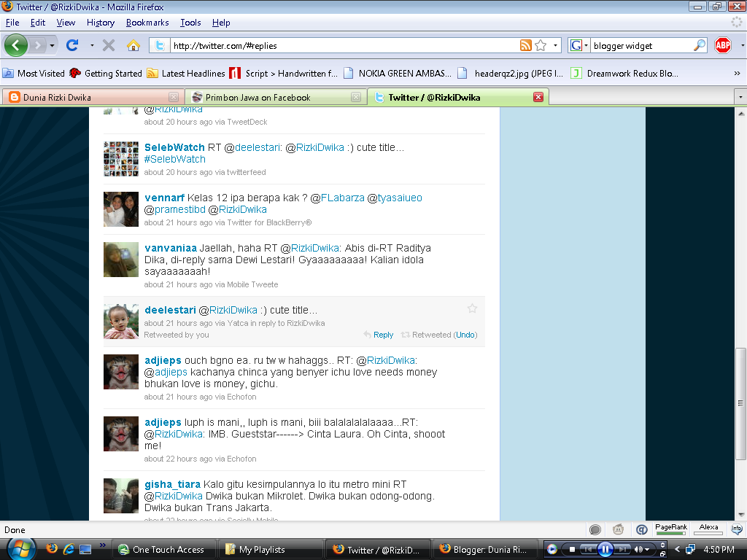Click the @ icon in status bar
Image resolution: width=747 pixels, height=560 pixels.
tap(642, 529)
